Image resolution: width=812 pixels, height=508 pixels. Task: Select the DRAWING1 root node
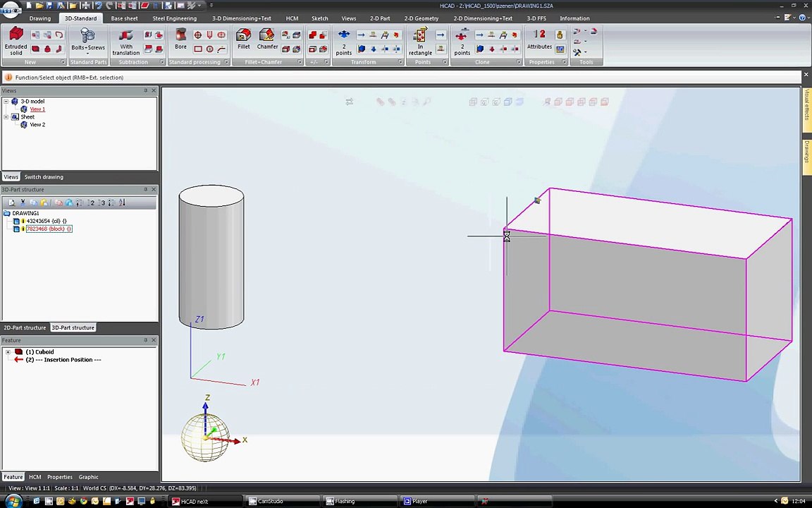25,213
